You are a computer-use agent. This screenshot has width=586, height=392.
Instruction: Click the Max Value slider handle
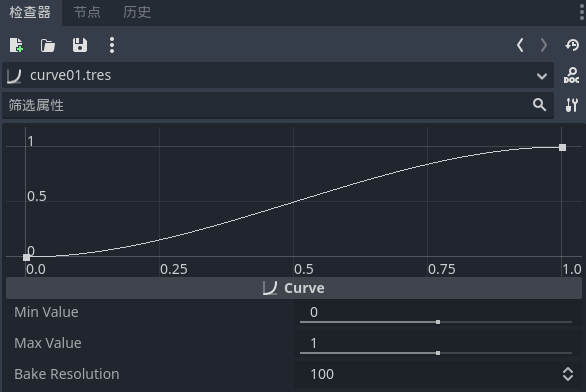pos(438,353)
